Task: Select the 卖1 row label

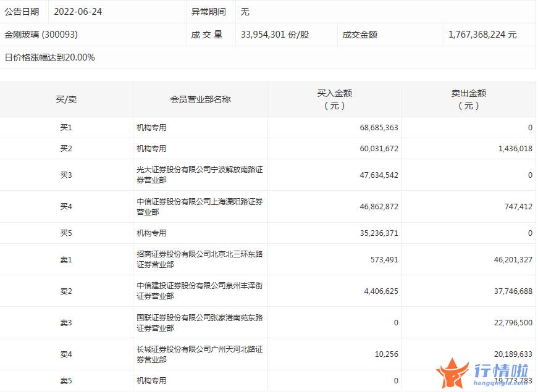Action: coord(66,260)
